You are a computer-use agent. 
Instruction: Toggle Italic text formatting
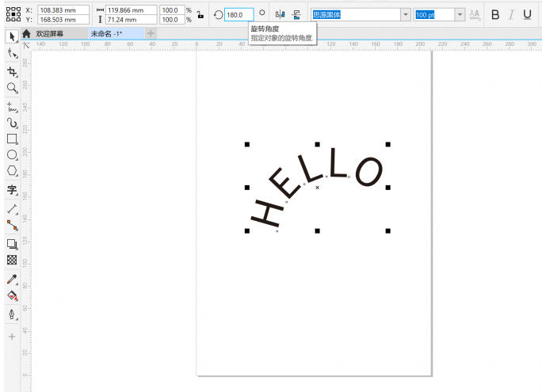511,15
